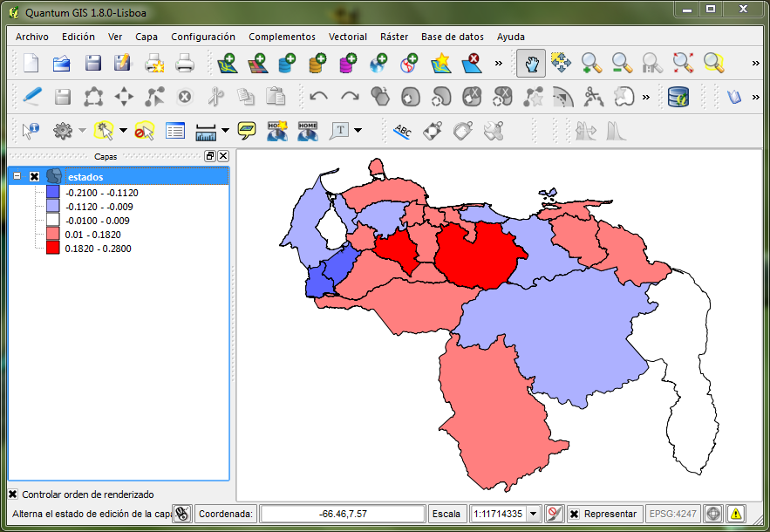Toggle Controlar orden de renderizado checkbox
The image size is (770, 532).
[13, 494]
